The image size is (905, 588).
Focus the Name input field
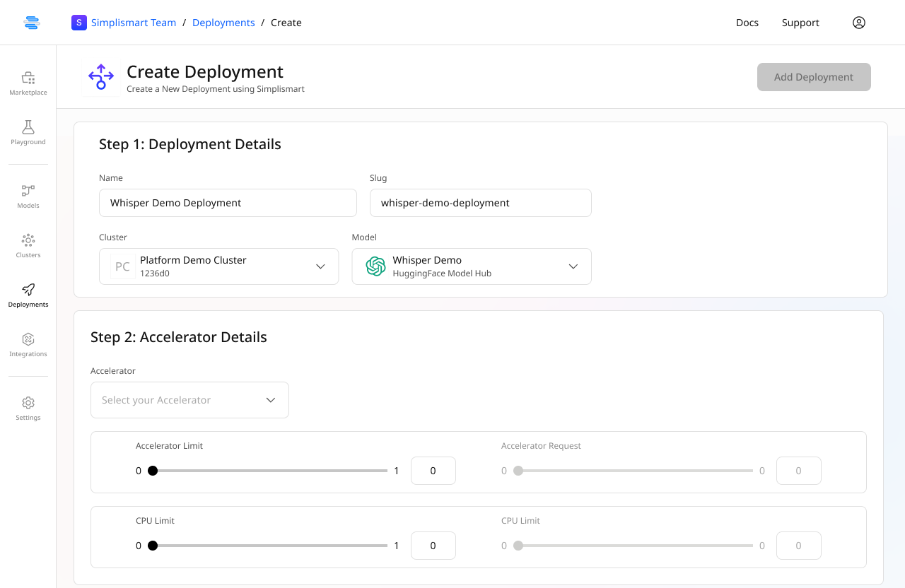click(228, 203)
